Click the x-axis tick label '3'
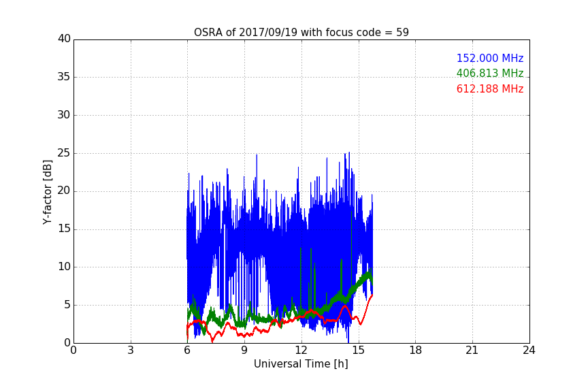Image resolution: width=588 pixels, height=392 pixels. coord(131,350)
